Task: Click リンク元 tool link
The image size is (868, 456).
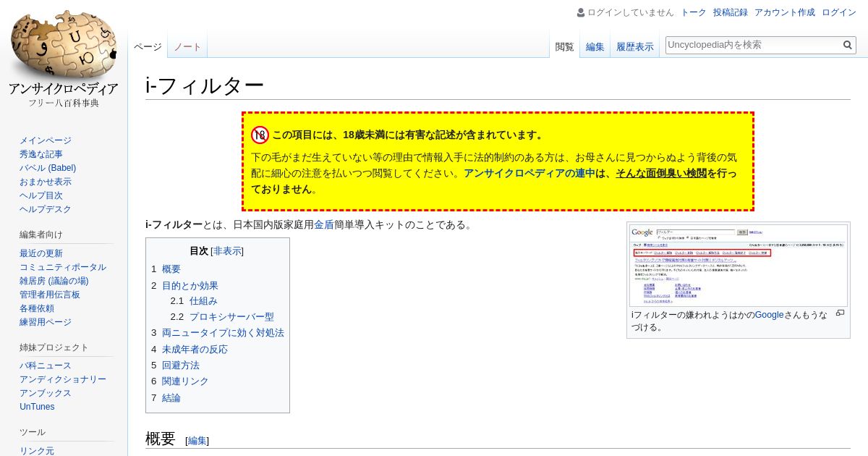Action: click(37, 451)
